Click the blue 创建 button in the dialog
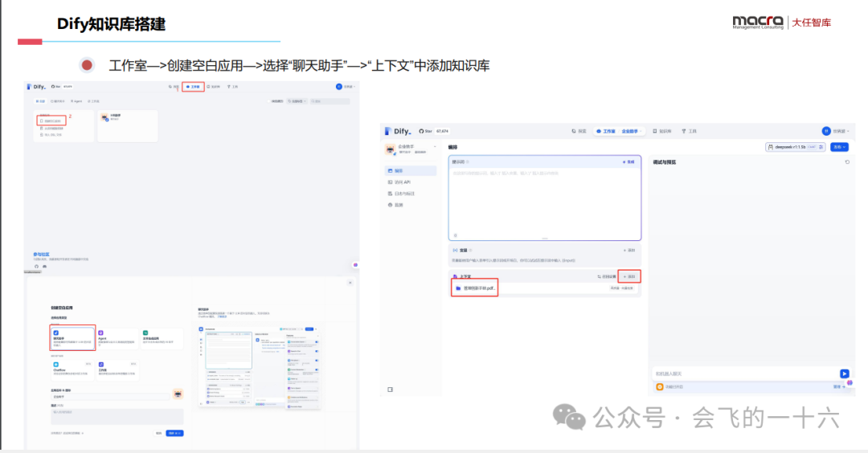Image resolution: width=868 pixels, height=453 pixels. [x=174, y=433]
